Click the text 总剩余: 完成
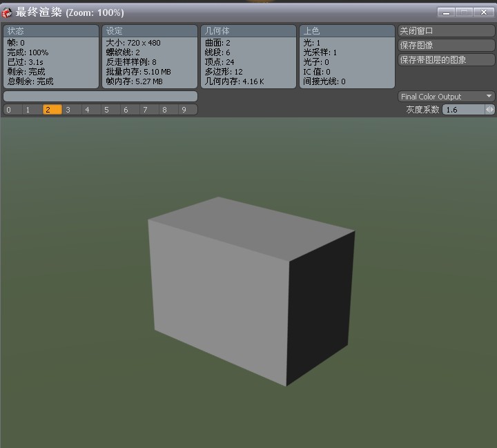Screen dimensions: 497x448 point(30,81)
